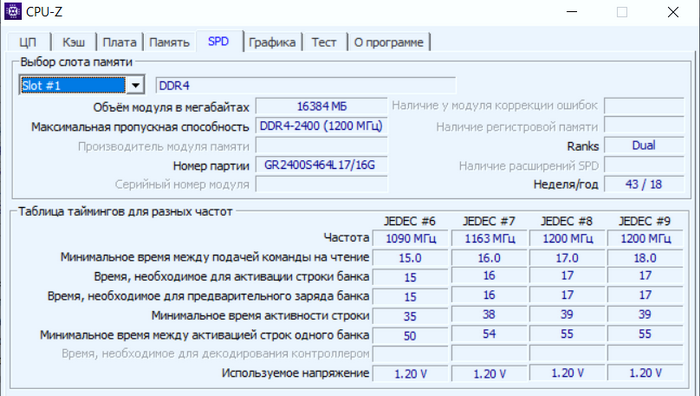Click the 15.0 CAS latency cell

[410, 258]
